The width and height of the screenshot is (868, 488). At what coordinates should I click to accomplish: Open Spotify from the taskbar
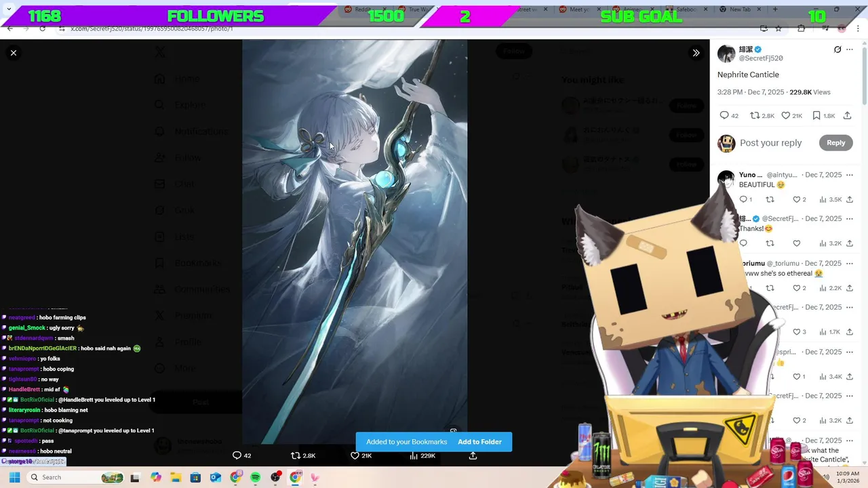[256, 477]
